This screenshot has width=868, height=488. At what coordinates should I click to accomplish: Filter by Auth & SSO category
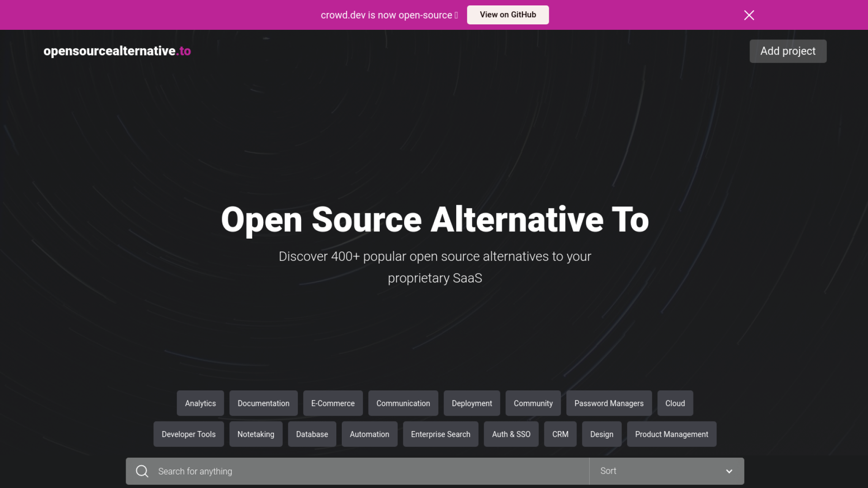[511, 434]
